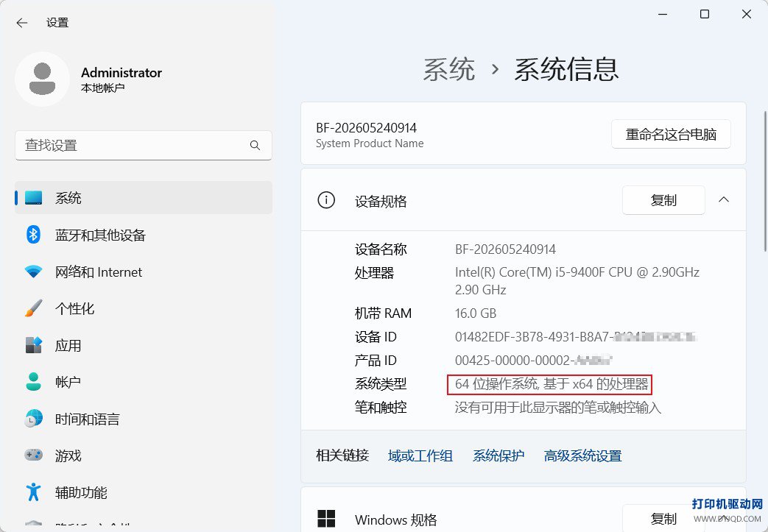Image resolution: width=768 pixels, height=532 pixels.
Task: Click the Windows 规格 section heading
Action: [395, 519]
